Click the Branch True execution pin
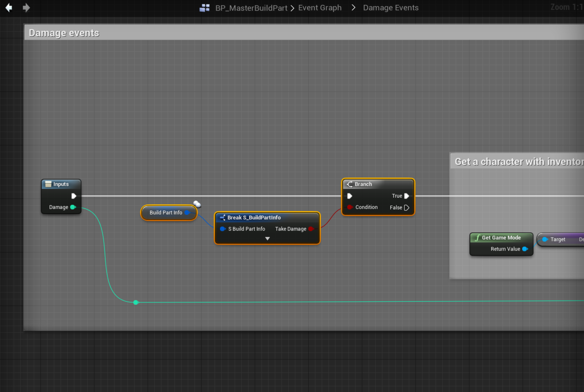The width and height of the screenshot is (584, 392). (407, 196)
